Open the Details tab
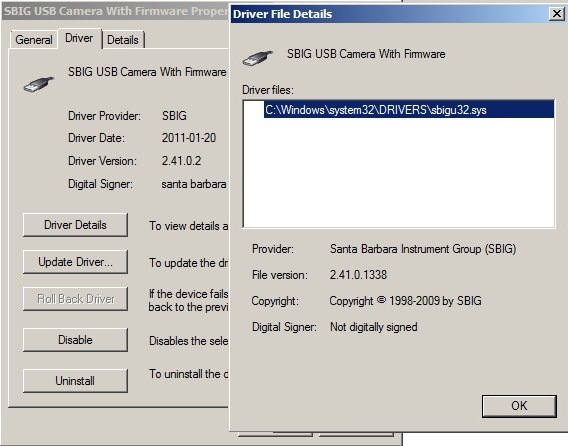This screenshot has height=446, width=568. point(123,39)
